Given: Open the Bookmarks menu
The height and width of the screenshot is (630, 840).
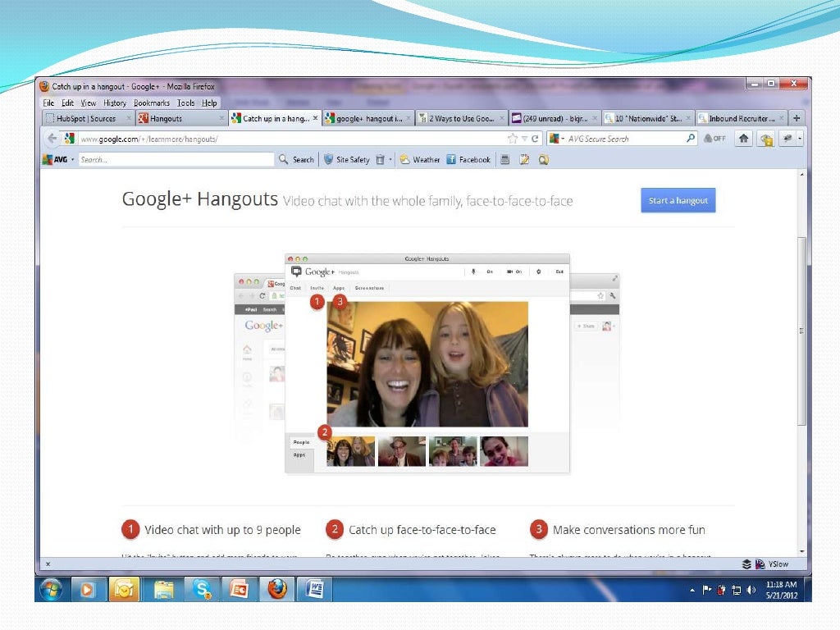Looking at the screenshot, I should 152,103.
